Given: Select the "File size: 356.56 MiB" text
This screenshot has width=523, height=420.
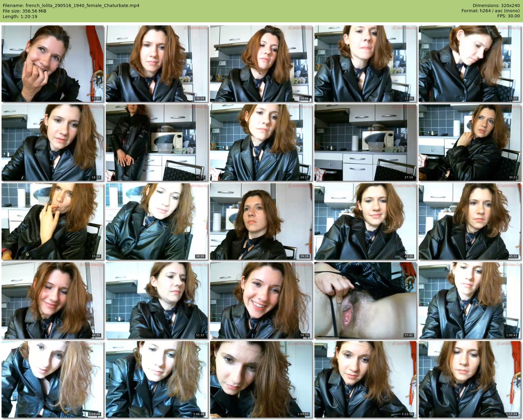Looking at the screenshot, I should [24, 11].
